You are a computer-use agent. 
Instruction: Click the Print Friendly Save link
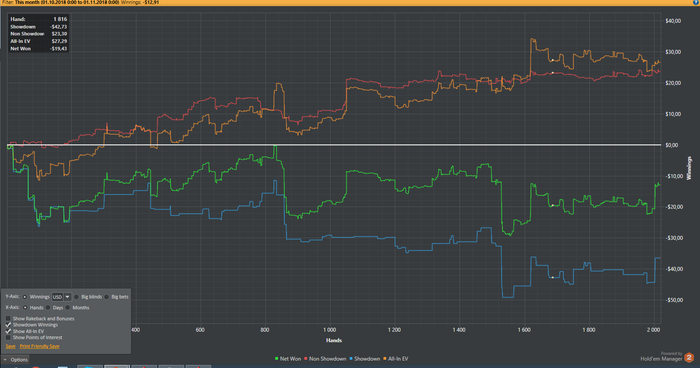pyautogui.click(x=39, y=346)
